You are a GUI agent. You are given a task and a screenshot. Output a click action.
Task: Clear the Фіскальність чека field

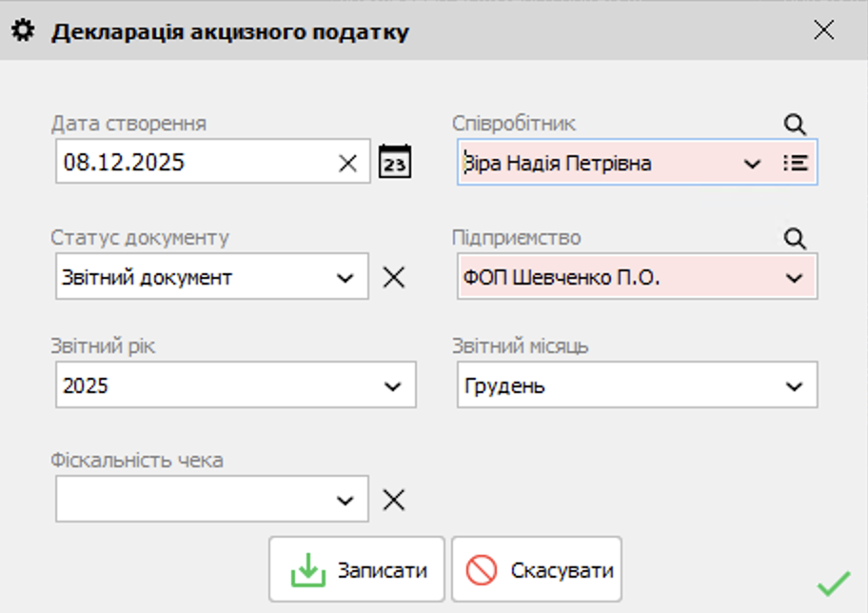click(x=393, y=498)
